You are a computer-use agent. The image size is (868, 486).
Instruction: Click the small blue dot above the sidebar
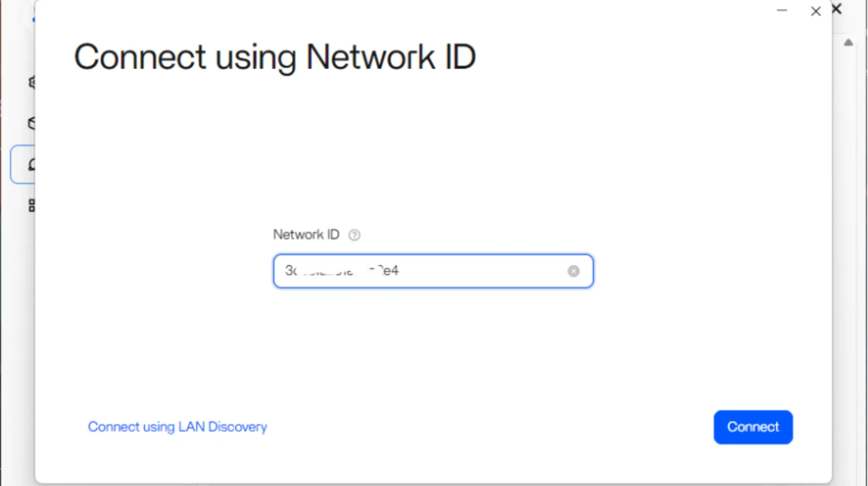coord(33,20)
